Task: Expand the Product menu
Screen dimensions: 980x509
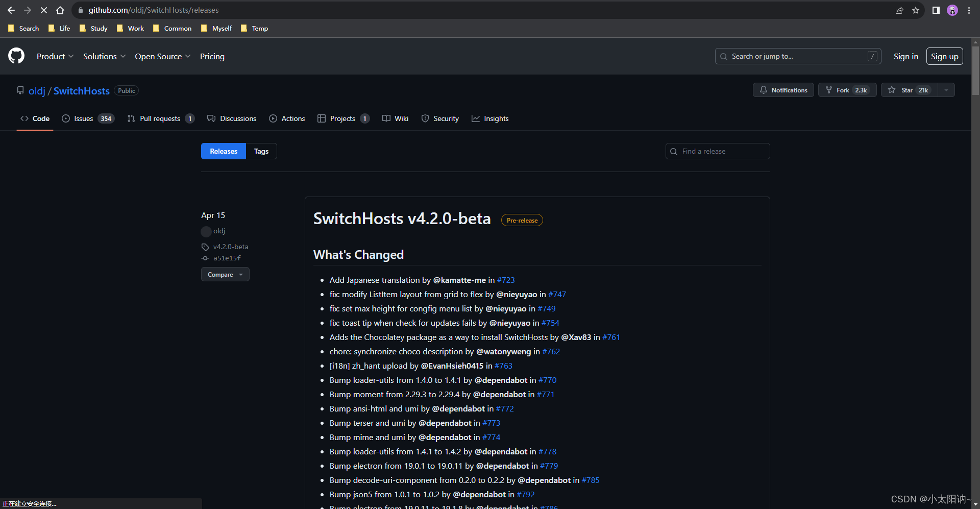Action: 55,56
